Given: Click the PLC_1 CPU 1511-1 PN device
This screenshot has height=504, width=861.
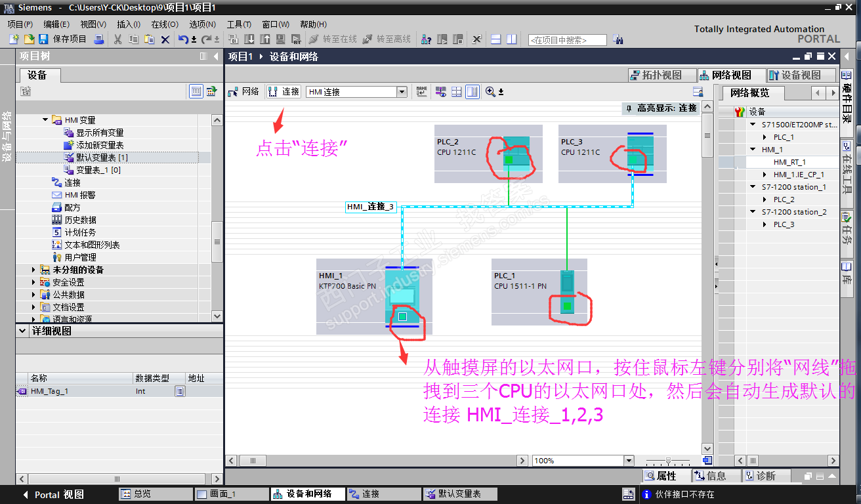Looking at the screenshot, I should pos(539,292).
